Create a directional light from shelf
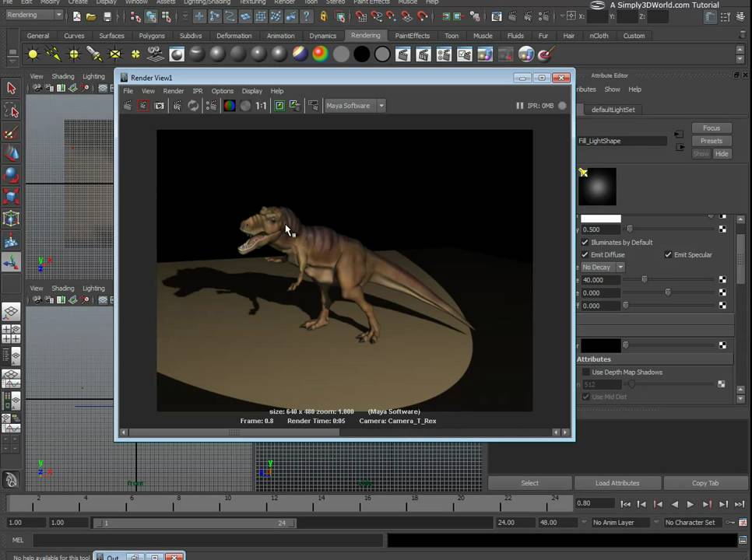752x560 pixels. pos(53,54)
